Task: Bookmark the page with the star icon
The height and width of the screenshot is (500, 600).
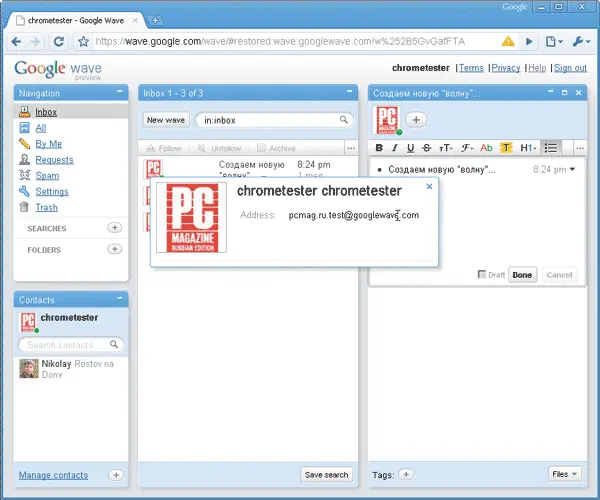Action: [83, 41]
